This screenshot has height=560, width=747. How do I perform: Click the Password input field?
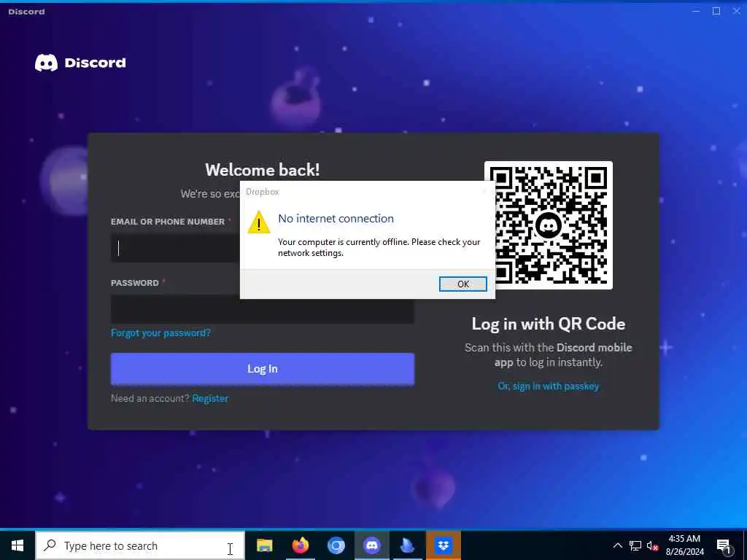(x=263, y=309)
